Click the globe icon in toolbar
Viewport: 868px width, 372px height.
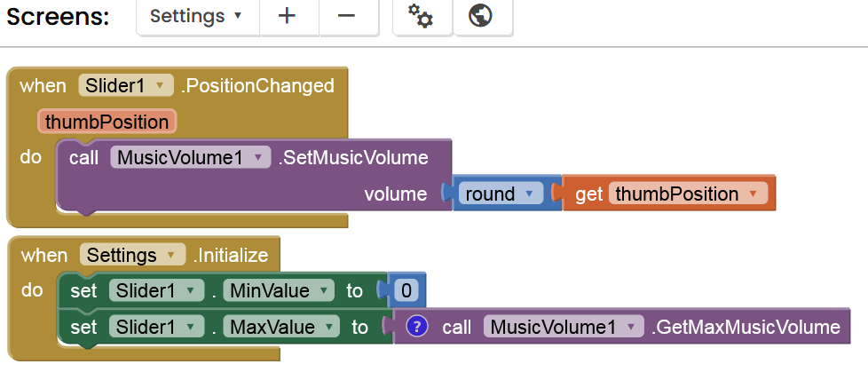[480, 17]
